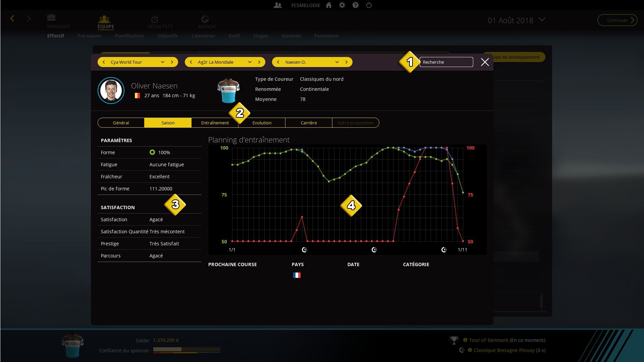644x362 pixels.
Task: Expand the Naesen O. rider dropdown
Action: coord(337,62)
